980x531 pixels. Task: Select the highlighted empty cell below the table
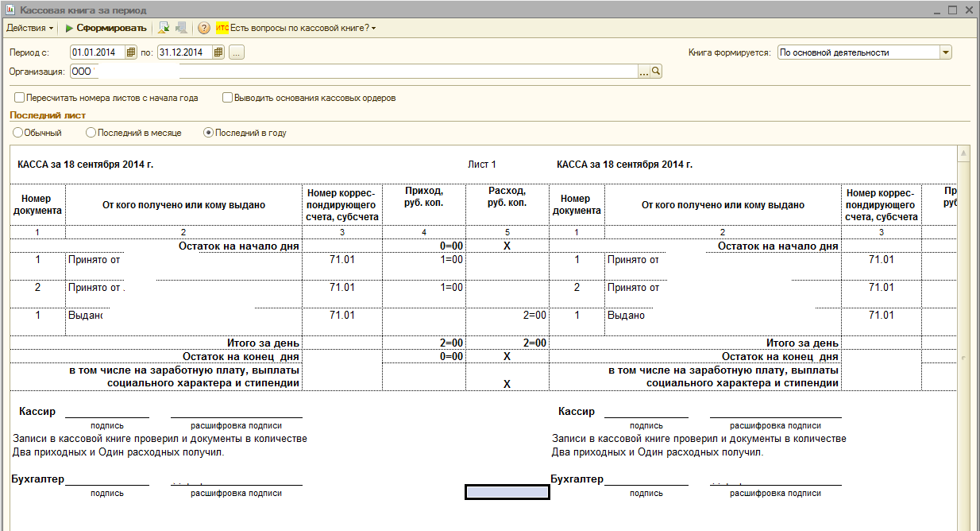507,492
